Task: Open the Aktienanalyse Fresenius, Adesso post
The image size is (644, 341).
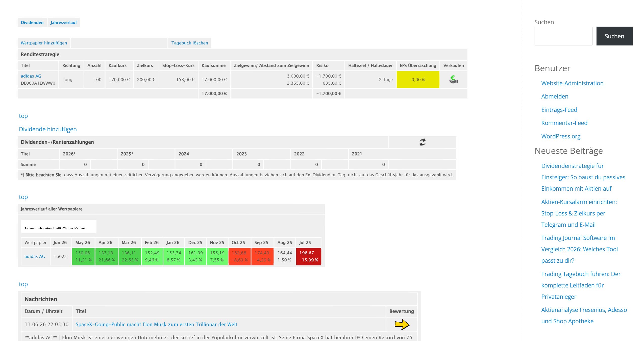Action: pyautogui.click(x=584, y=315)
